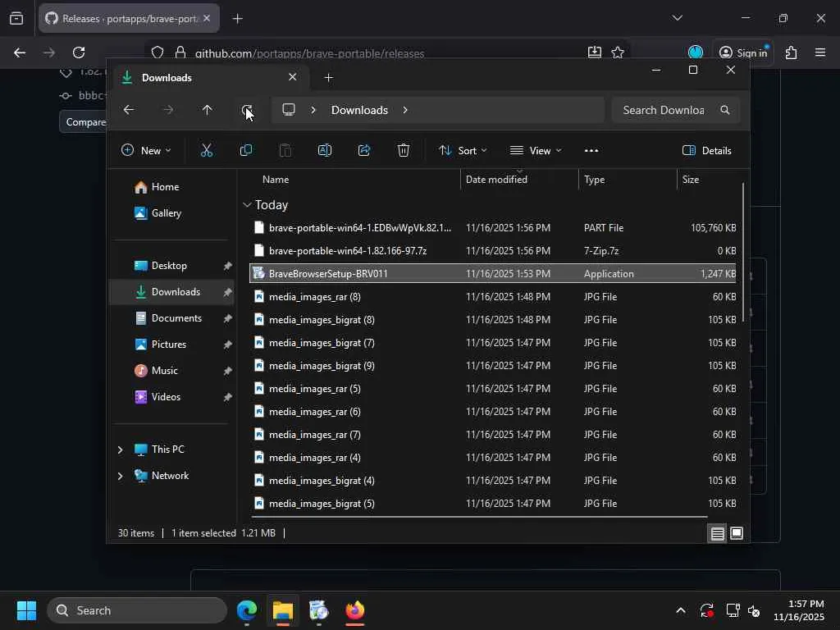
Task: Sort by Size column header
Action: [691, 180]
